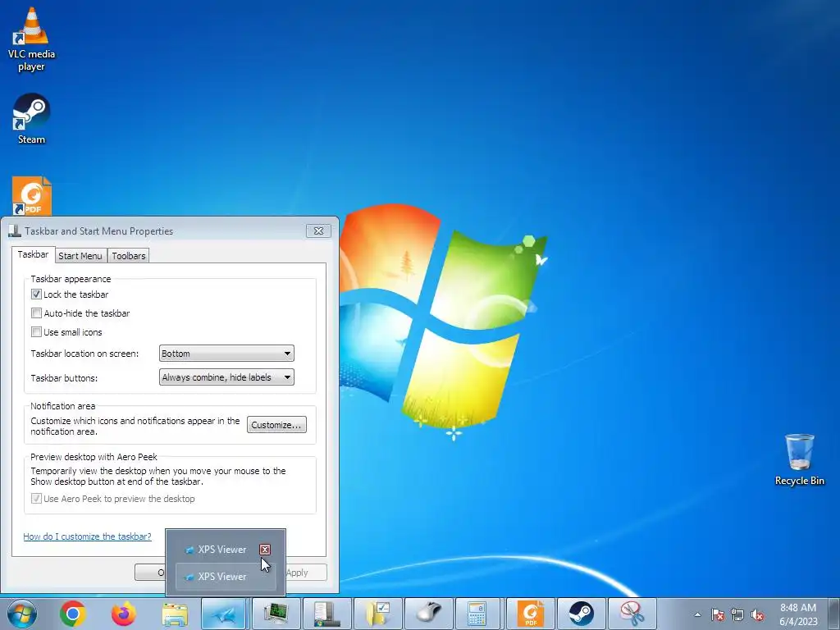Open the Calculator taskbar icon
This screenshot has height=630, width=840.
tap(478, 614)
